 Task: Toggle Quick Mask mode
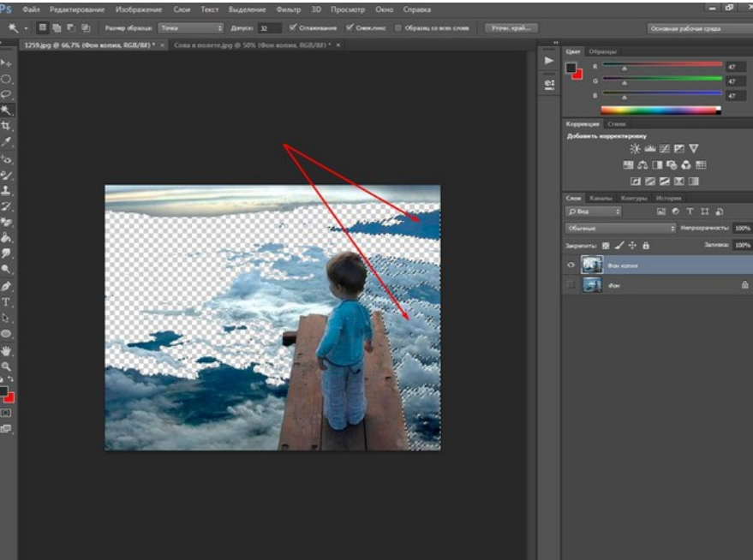6,413
